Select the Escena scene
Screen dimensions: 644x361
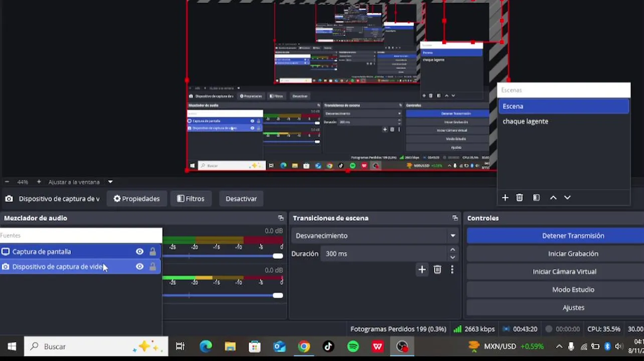[564, 106]
